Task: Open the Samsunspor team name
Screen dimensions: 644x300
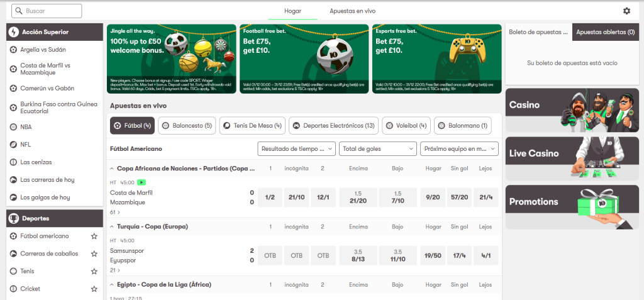Action: tap(127, 251)
